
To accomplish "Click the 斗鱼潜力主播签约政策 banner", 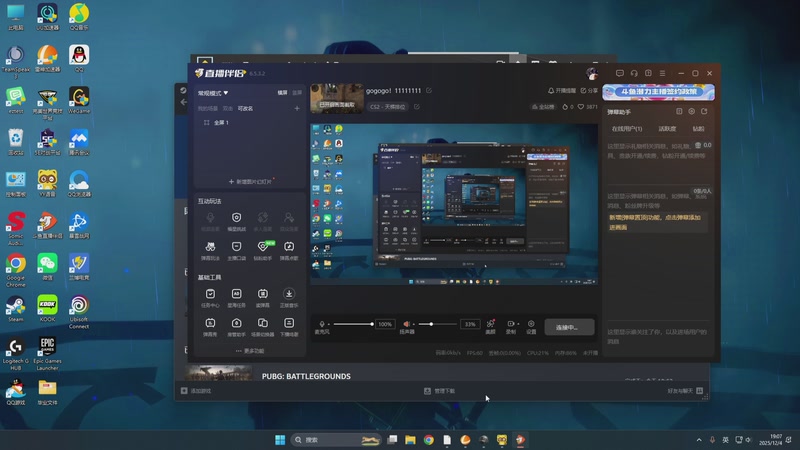I will (x=658, y=92).
